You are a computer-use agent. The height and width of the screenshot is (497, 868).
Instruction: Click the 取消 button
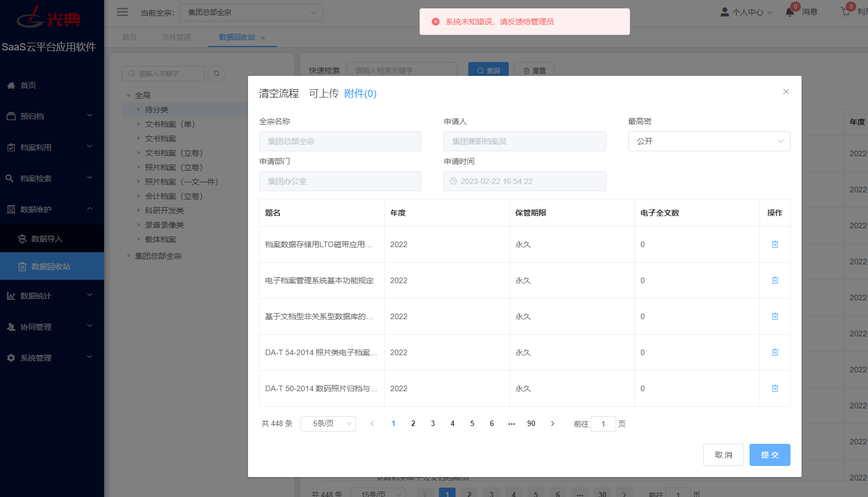(724, 455)
